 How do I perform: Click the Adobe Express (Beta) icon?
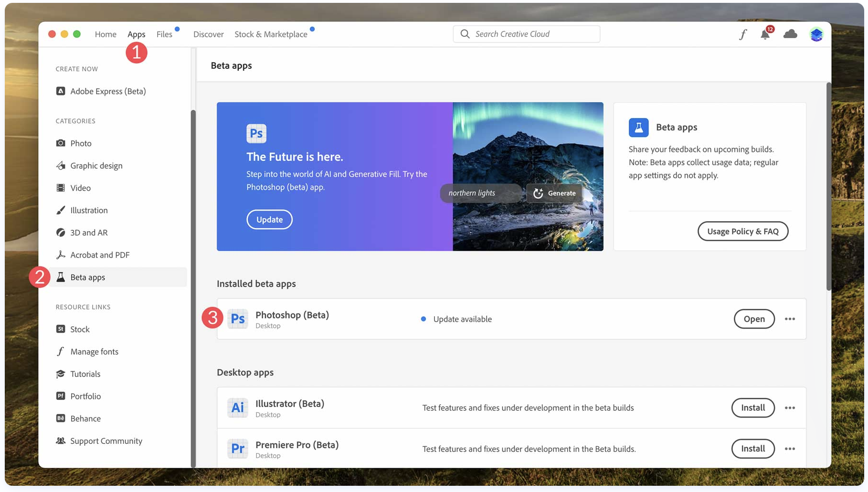61,91
